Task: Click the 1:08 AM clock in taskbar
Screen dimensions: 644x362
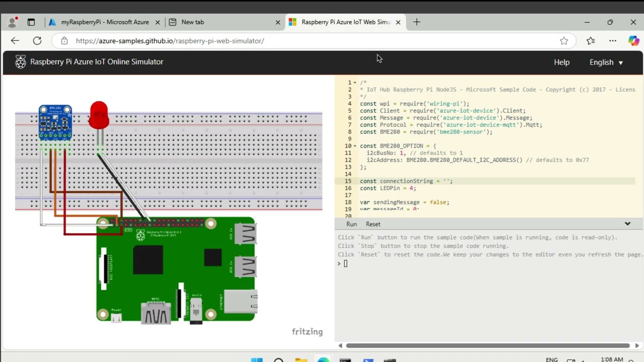Action: [612, 359]
